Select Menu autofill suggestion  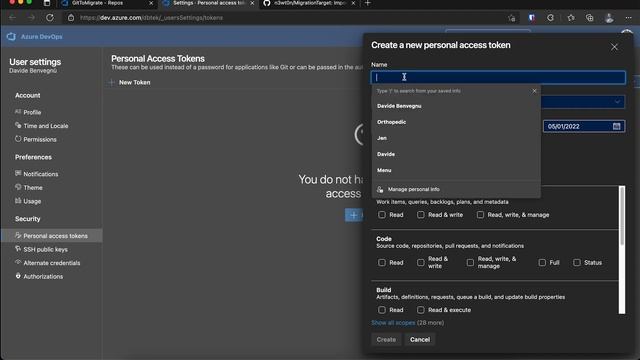[456, 170]
